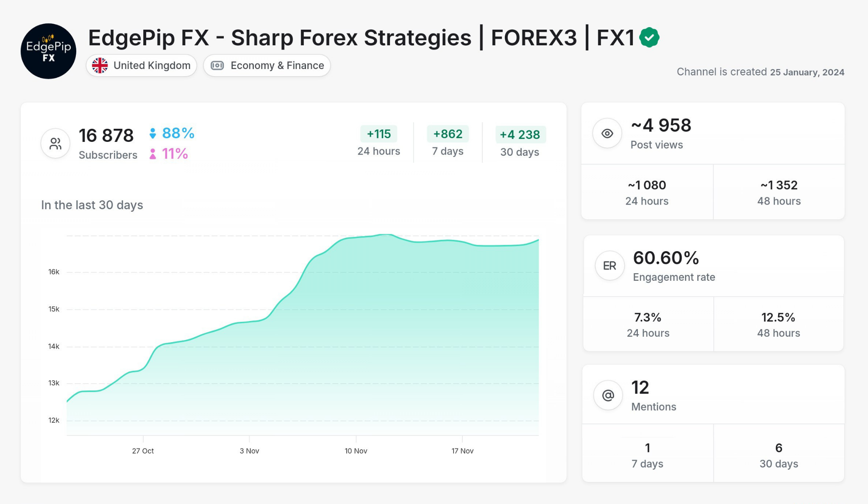Click the verified badge next to channel title
Screen dimensions: 868x504
[649, 37]
